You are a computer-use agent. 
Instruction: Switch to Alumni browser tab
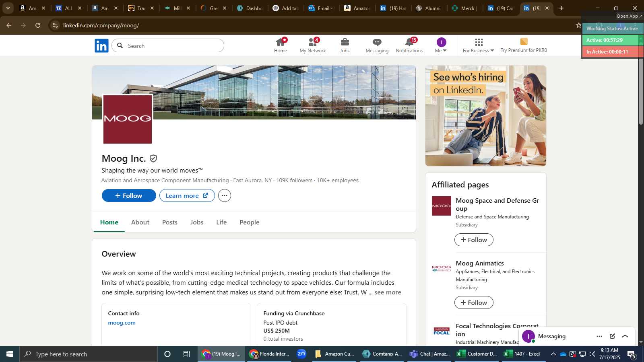click(x=429, y=8)
